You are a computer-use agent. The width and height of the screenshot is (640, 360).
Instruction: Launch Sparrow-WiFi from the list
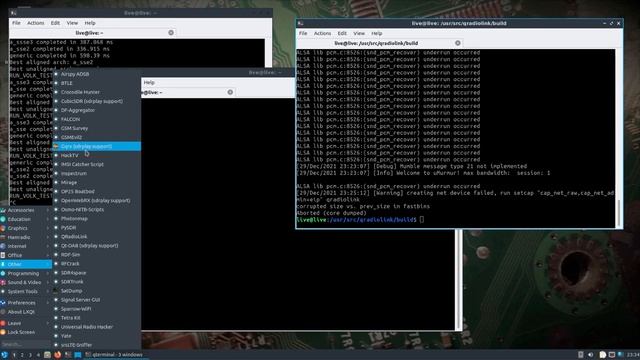pos(96,309)
